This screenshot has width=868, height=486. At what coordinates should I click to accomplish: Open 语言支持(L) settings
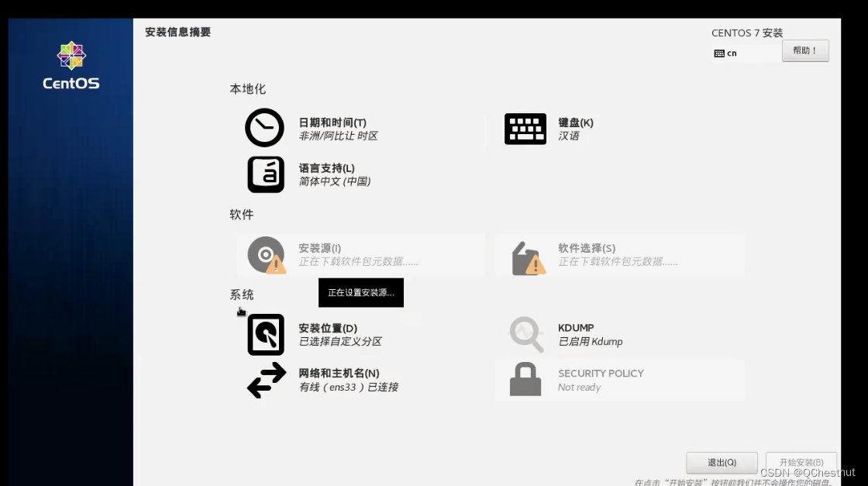pyautogui.click(x=326, y=167)
